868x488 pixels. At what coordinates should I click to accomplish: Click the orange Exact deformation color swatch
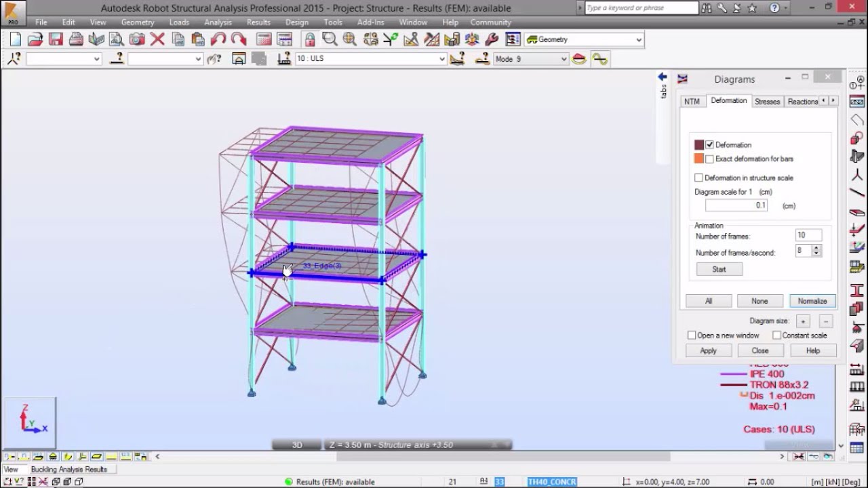pyautogui.click(x=698, y=159)
